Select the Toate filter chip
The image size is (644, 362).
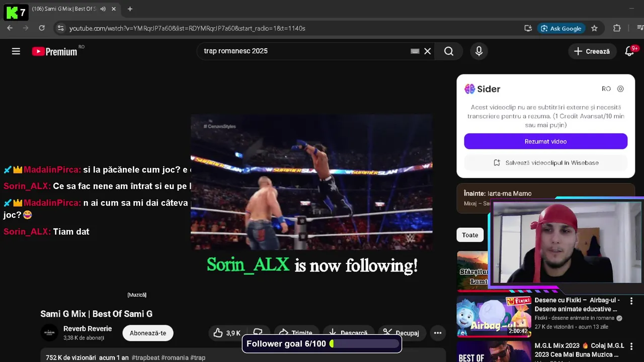tap(470, 235)
